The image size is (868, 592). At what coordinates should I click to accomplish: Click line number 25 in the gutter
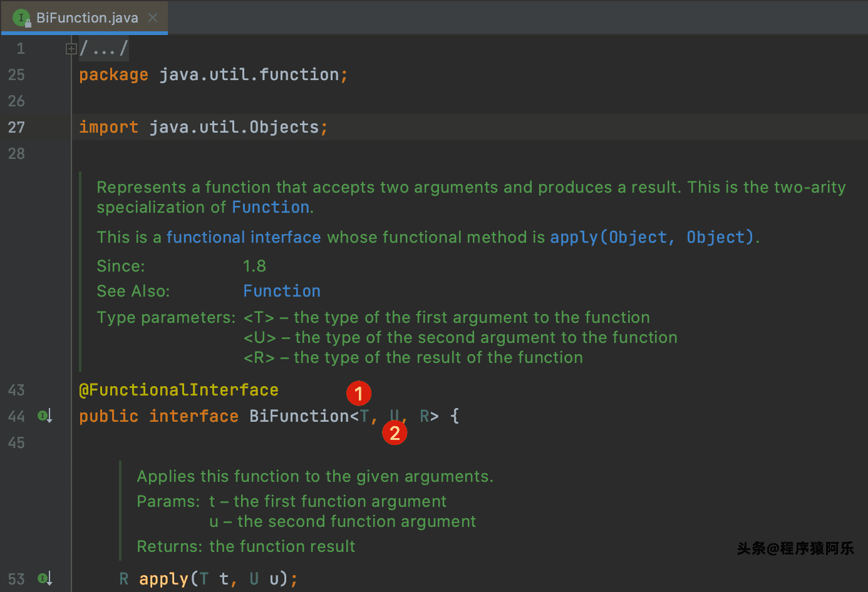[16, 74]
